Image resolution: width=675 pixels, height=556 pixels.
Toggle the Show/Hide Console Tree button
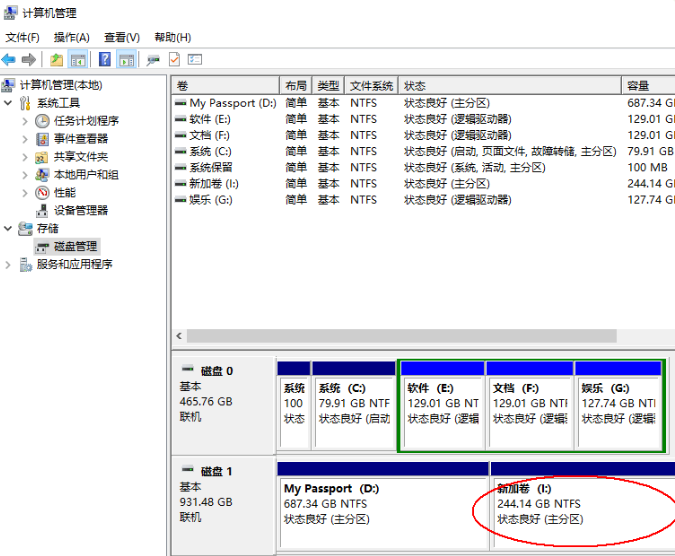click(78, 60)
